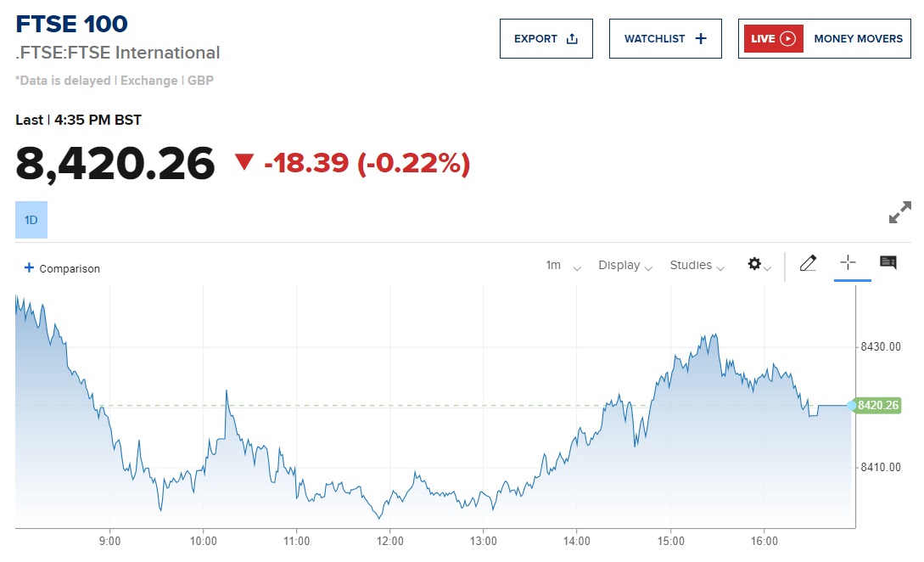Open the 1m interval dropdown
The height and width of the screenshot is (562, 924).
[563, 266]
